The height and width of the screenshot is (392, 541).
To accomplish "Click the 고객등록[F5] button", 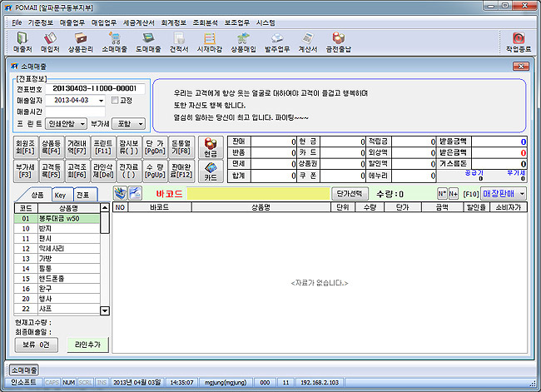I will 52,171.
